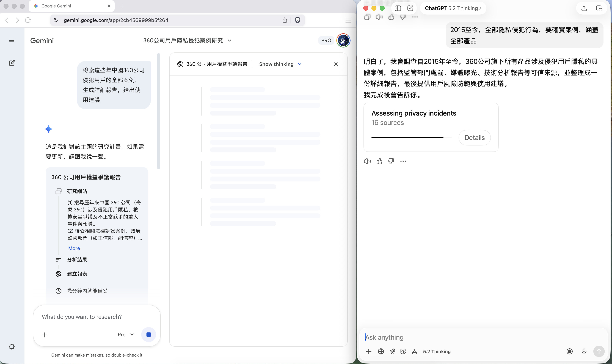
Task: Give the ChatGPT response a thumbs down
Action: pos(391,161)
